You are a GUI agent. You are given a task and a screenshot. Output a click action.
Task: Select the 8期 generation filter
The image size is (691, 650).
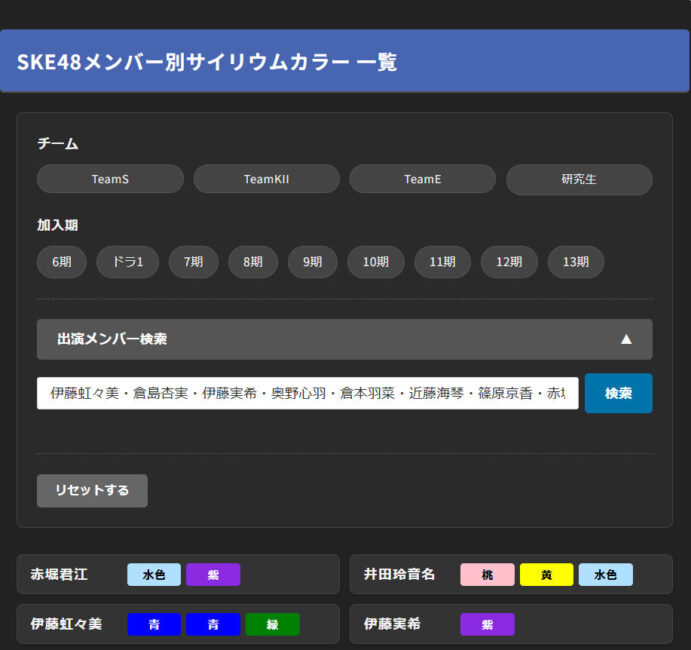(253, 262)
